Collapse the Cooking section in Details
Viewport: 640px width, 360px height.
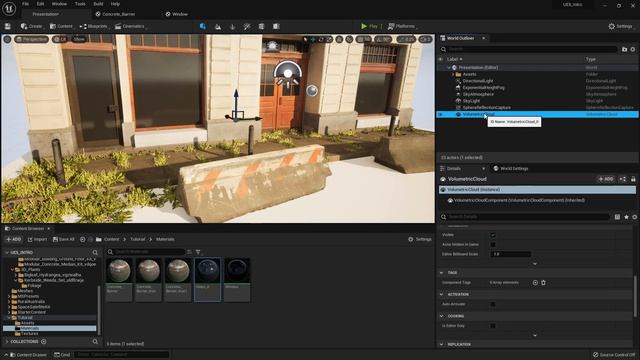click(x=442, y=316)
